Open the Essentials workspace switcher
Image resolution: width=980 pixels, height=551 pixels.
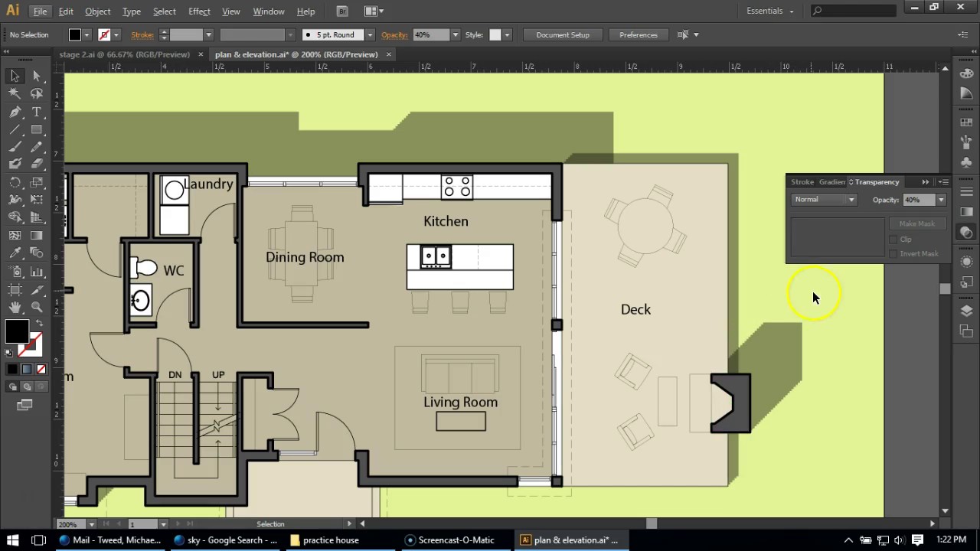point(769,11)
